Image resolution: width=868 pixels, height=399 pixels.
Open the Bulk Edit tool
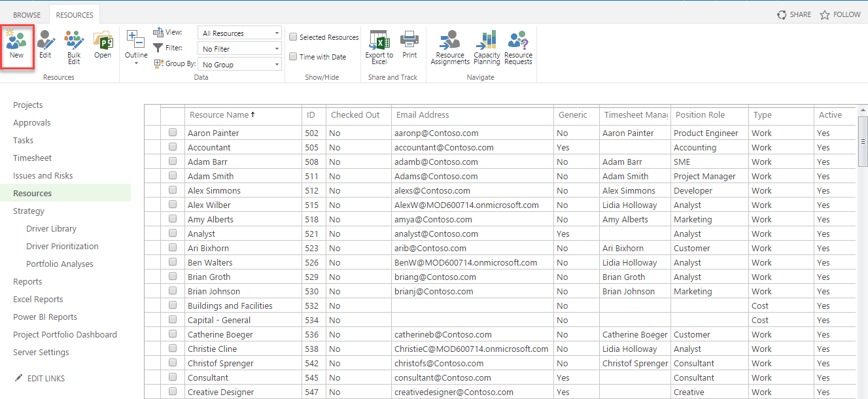[x=74, y=47]
